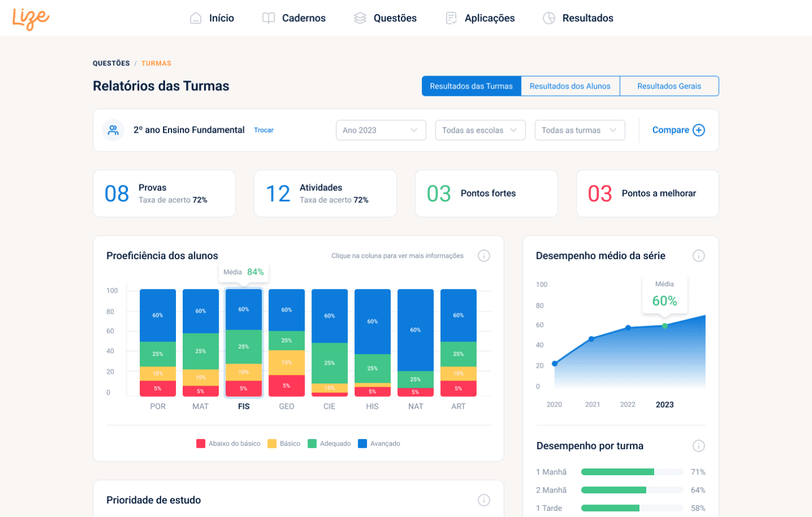Click the TURMAS breadcrumb

(x=156, y=63)
